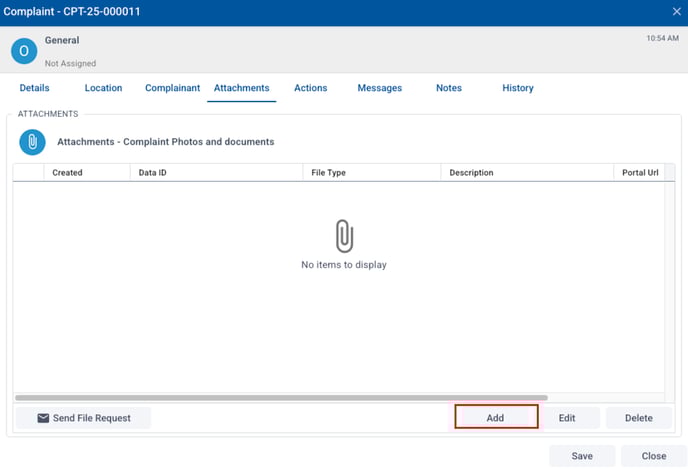688x469 pixels.
Task: Click the blue paperclip Attachments icon
Action: pos(32,142)
